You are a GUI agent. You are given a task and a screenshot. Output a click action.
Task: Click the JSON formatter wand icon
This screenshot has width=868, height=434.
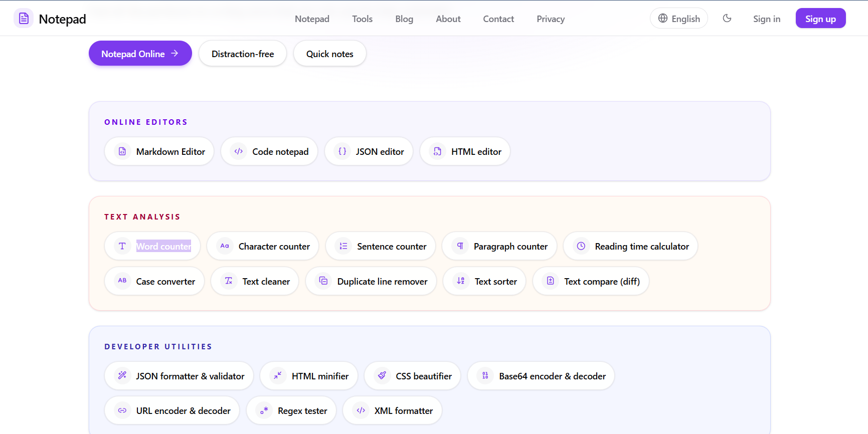(122, 375)
